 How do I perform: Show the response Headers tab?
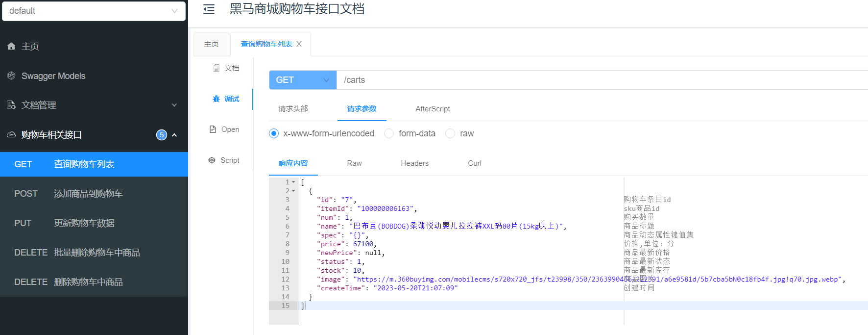point(414,163)
